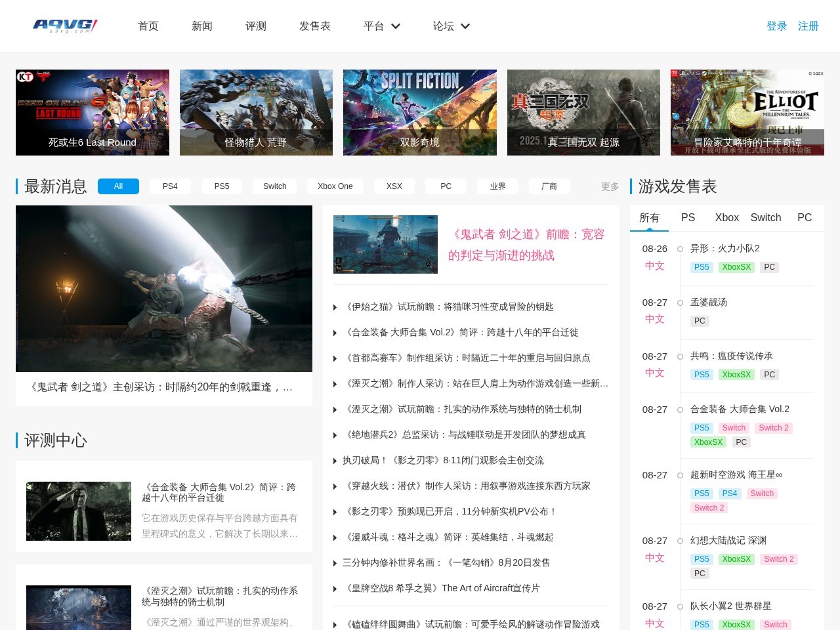840x630 pixels.
Task: Filter news by Xbox One
Action: pyautogui.click(x=335, y=186)
